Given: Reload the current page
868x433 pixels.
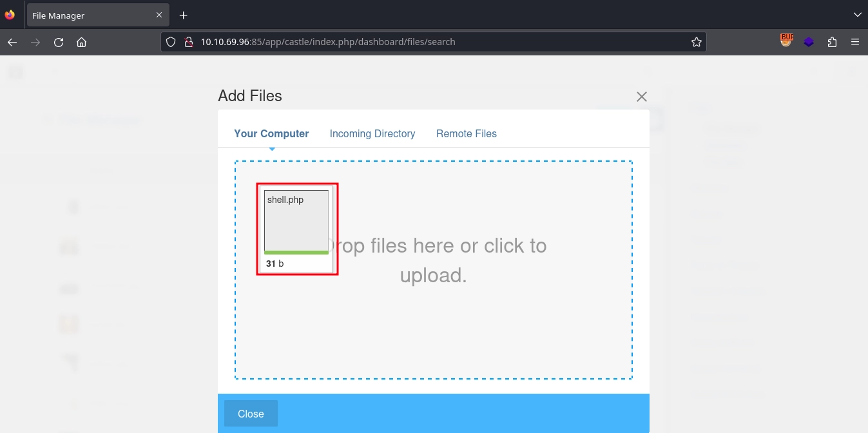Looking at the screenshot, I should point(59,43).
